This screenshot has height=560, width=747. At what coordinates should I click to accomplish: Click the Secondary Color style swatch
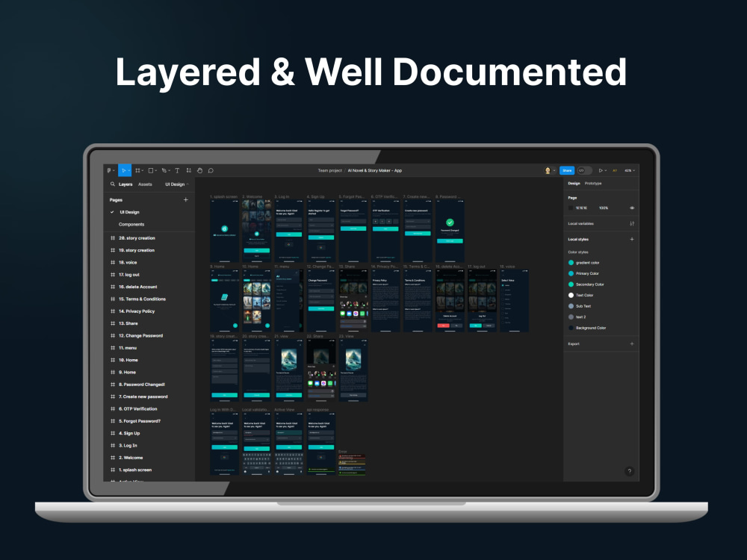click(571, 284)
